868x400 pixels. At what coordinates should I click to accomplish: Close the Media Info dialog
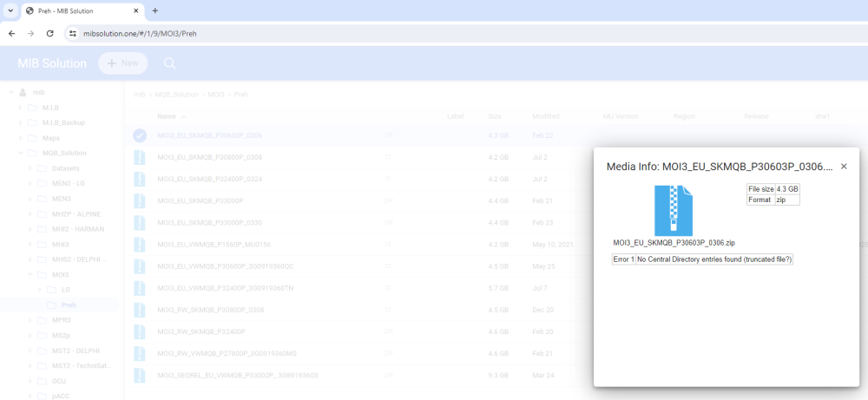844,167
